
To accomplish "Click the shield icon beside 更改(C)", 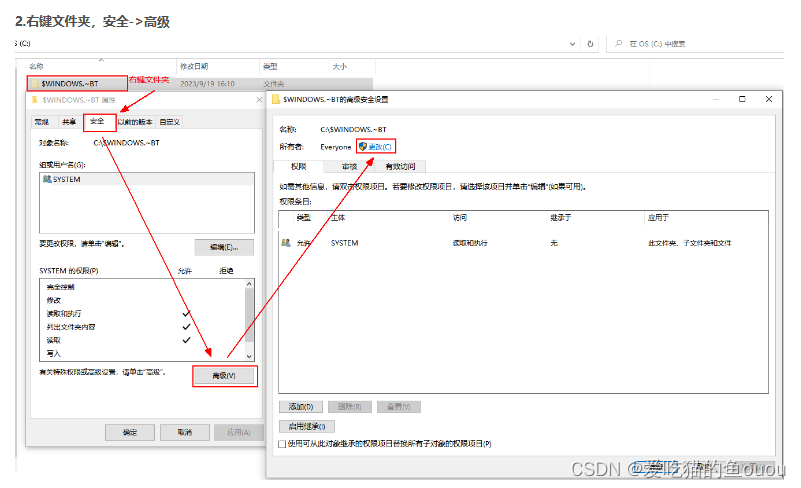I will (363, 147).
